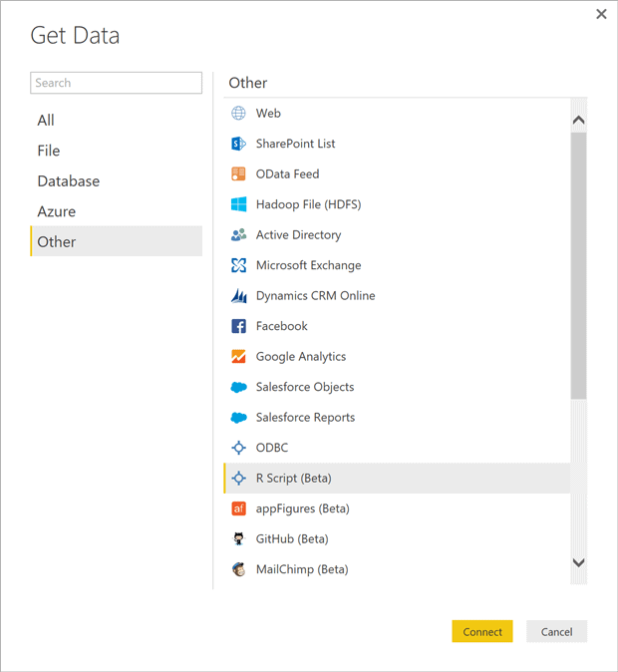Choose the Hadoop File (HDFS) label
The height and width of the screenshot is (672, 618).
(309, 204)
